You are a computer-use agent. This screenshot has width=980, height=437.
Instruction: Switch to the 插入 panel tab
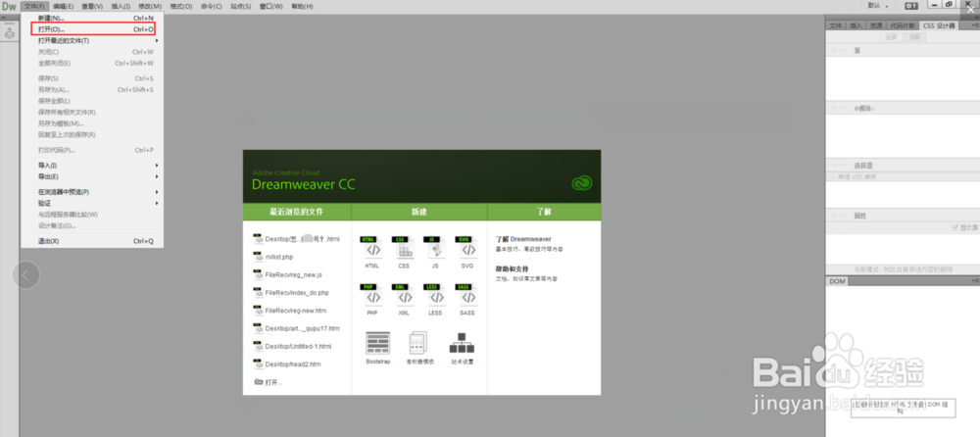[856, 25]
